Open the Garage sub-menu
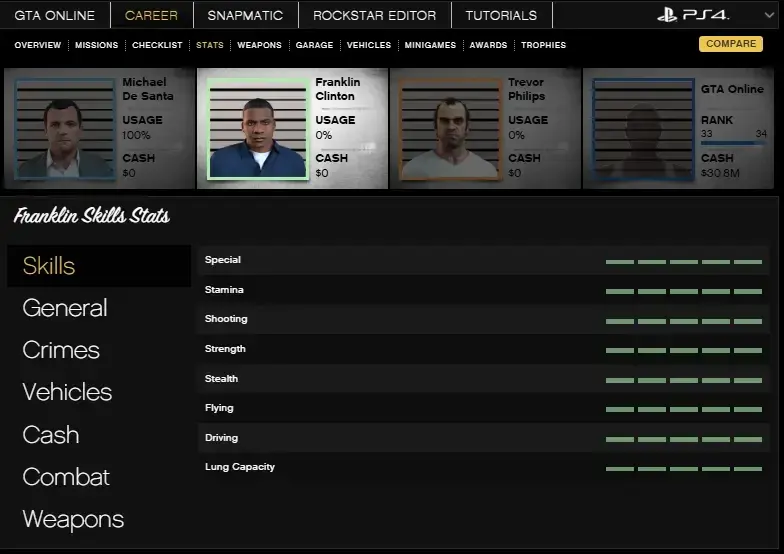This screenshot has width=784, height=554. (x=314, y=45)
